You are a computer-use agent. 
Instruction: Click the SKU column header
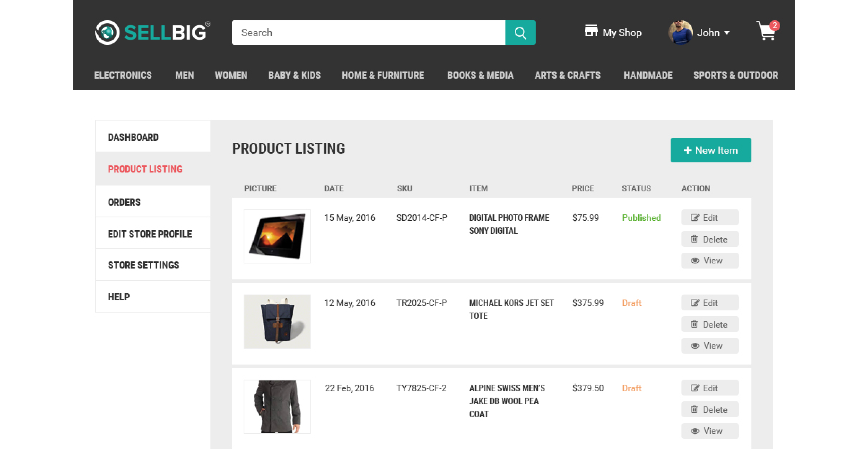(x=404, y=188)
